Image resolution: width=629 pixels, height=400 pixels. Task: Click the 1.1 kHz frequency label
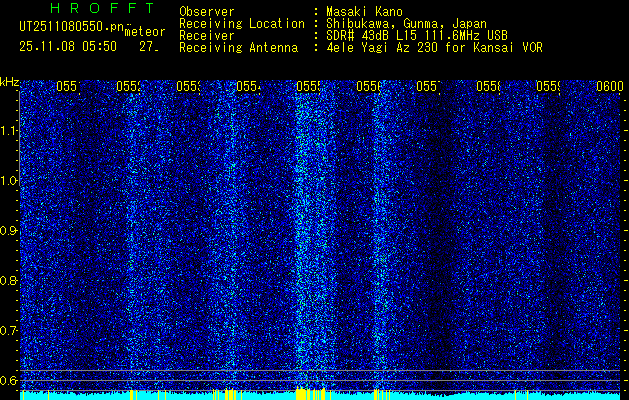(x=9, y=131)
